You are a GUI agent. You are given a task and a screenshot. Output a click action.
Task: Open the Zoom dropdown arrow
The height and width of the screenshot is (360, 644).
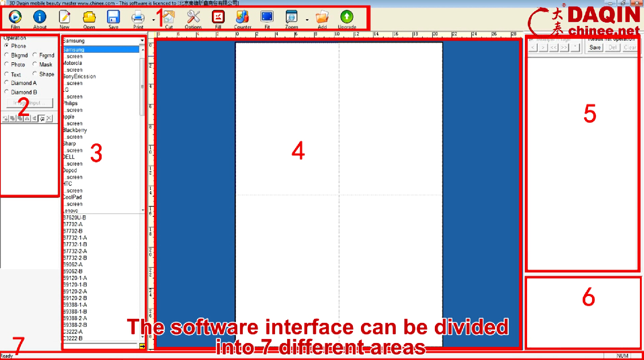point(307,20)
